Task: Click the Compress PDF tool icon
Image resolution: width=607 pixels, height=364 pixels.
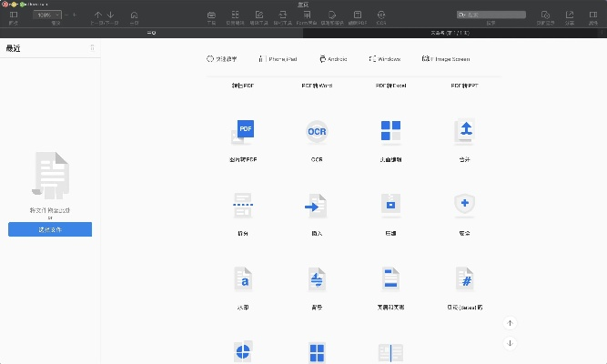Action: pos(390,207)
